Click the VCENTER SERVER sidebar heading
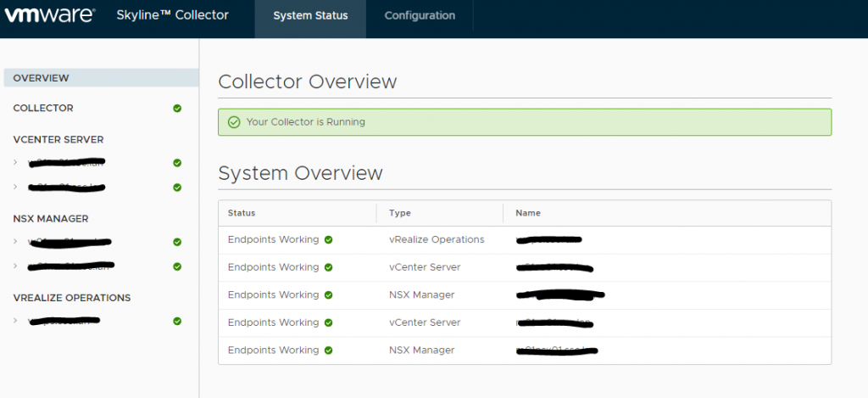The width and height of the screenshot is (868, 398). pos(58,139)
